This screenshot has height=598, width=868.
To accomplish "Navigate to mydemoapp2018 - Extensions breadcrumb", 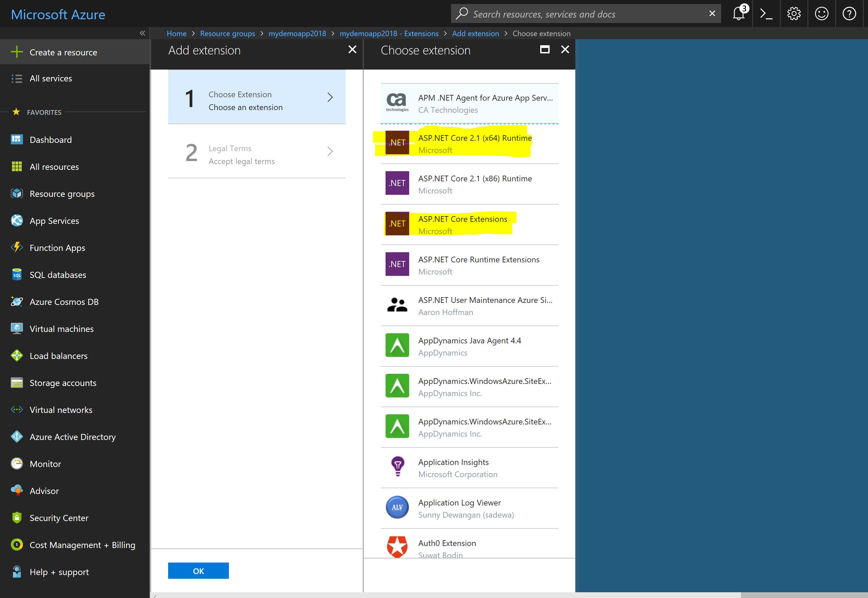I will tap(389, 34).
